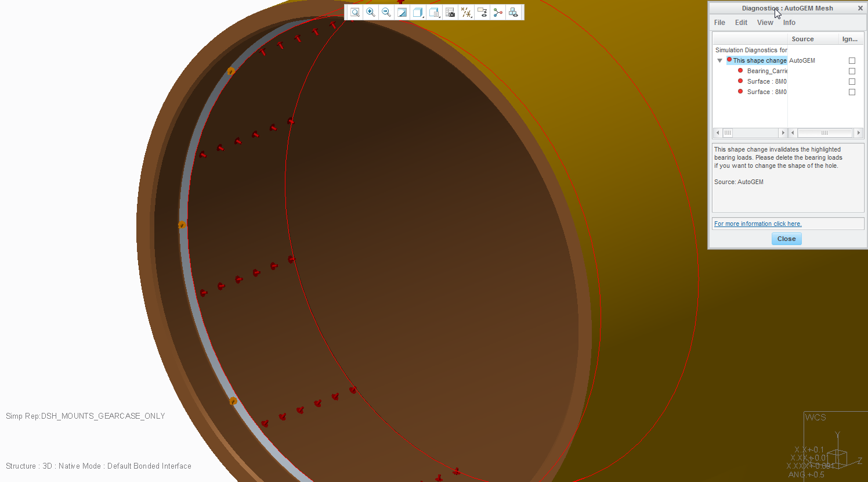Click the Repaint screen icon
Image resolution: width=868 pixels, height=482 pixels.
pyautogui.click(x=402, y=12)
